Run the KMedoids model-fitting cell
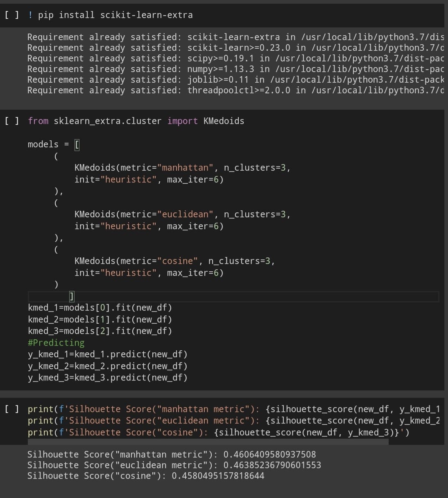448x498 pixels. click(x=12, y=121)
